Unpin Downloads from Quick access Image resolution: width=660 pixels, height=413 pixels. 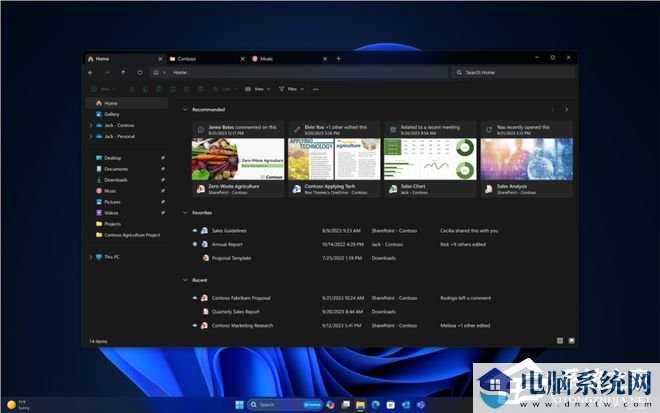[163, 180]
